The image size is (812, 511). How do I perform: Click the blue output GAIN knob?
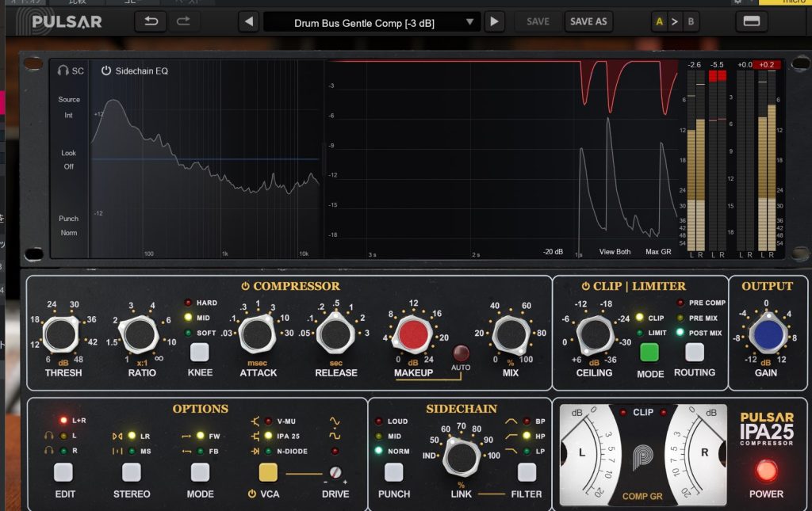pos(765,334)
